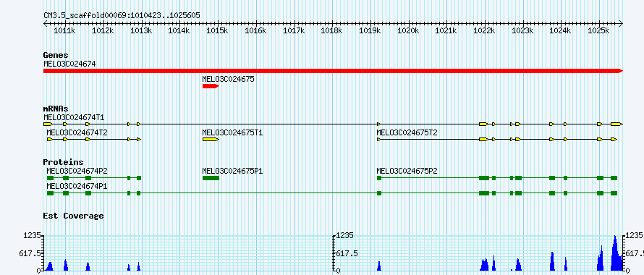This screenshot has width=644, height=275.
Task: Click the Genes track title
Action: click(x=56, y=55)
